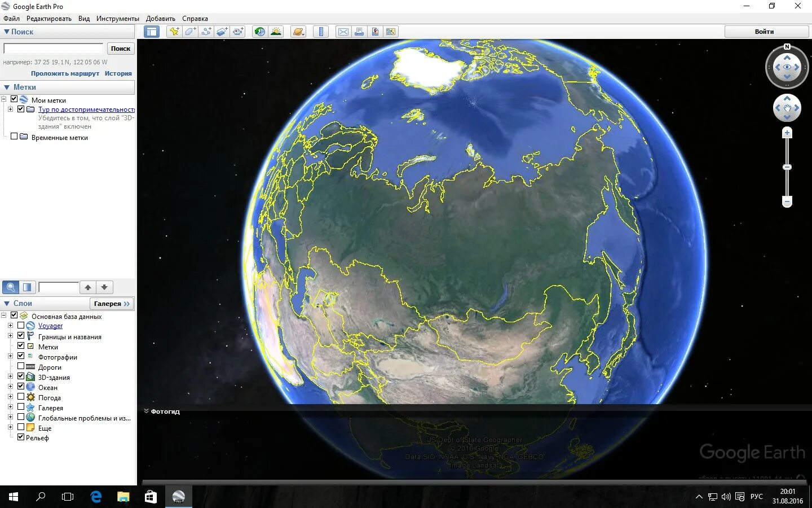This screenshot has width=812, height=508.
Task: Toggle Временные метки checkbox
Action: tap(14, 136)
